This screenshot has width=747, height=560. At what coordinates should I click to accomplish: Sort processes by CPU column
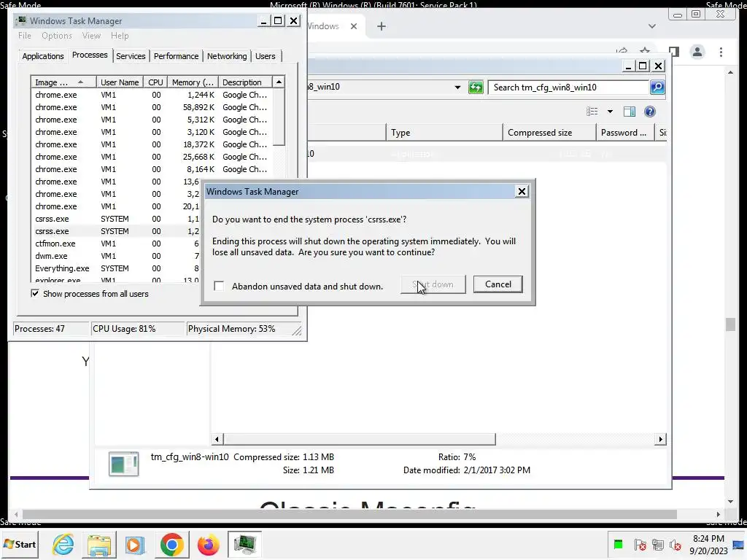coord(155,82)
